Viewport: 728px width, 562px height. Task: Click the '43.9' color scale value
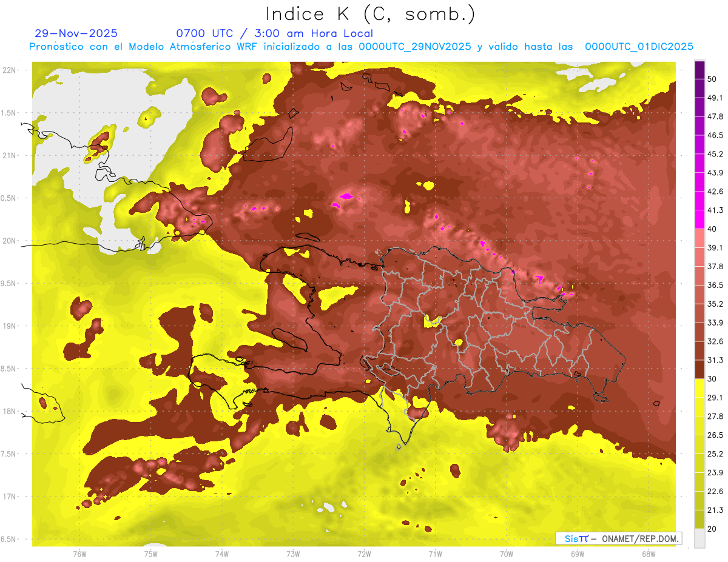(715, 173)
